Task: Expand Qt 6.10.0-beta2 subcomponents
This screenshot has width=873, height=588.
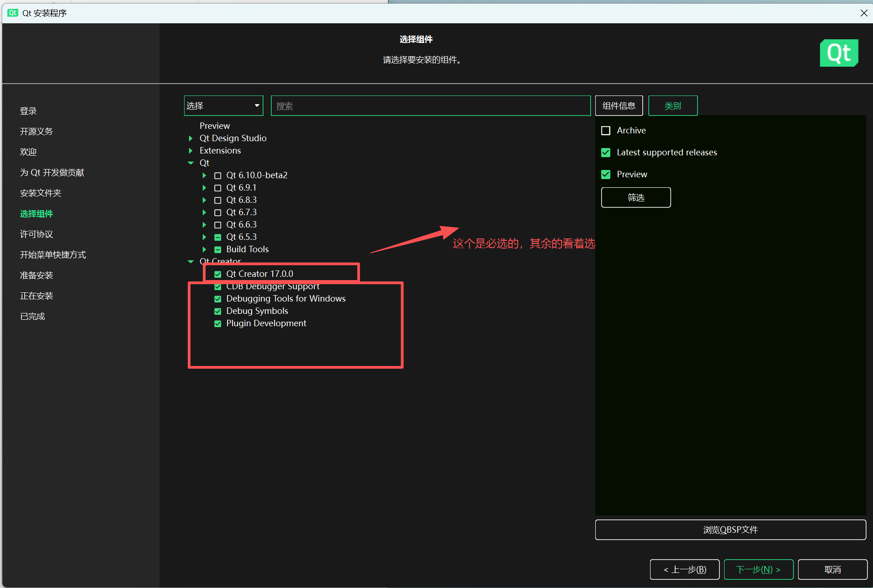Action: point(204,175)
